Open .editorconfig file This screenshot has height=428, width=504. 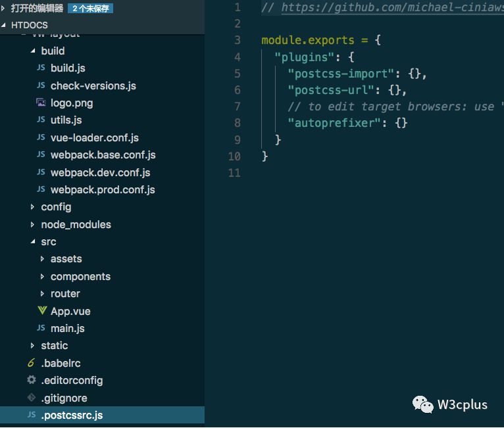pyautogui.click(x=72, y=381)
